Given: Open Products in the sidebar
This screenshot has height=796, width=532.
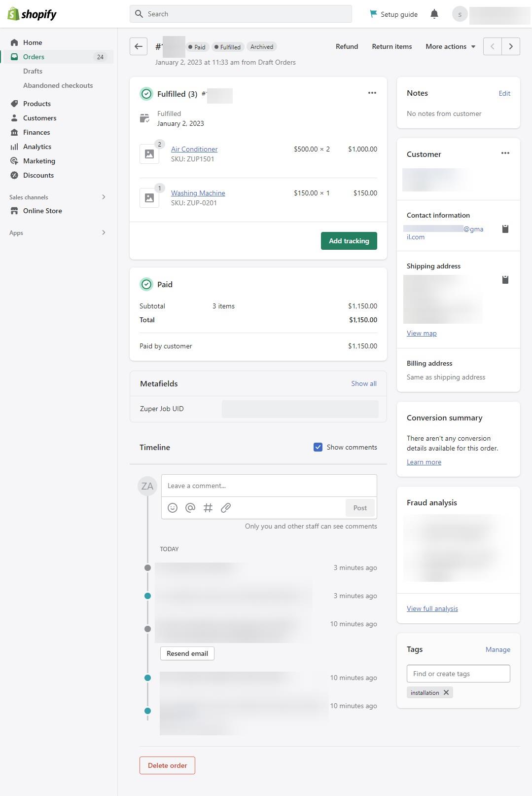Looking at the screenshot, I should 37,104.
